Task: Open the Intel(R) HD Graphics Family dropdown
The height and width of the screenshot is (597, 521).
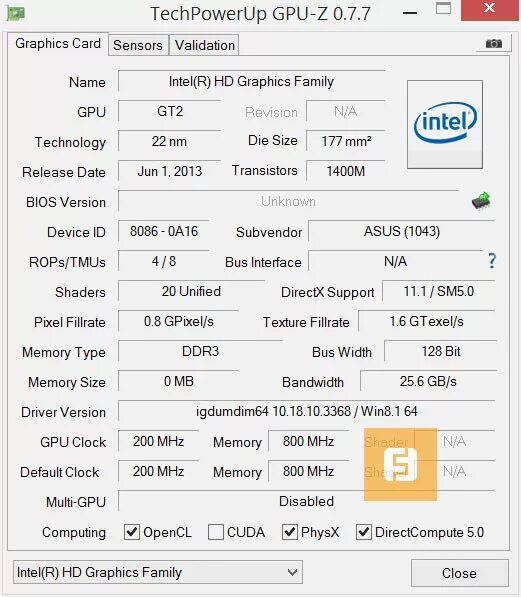Action: [x=158, y=572]
